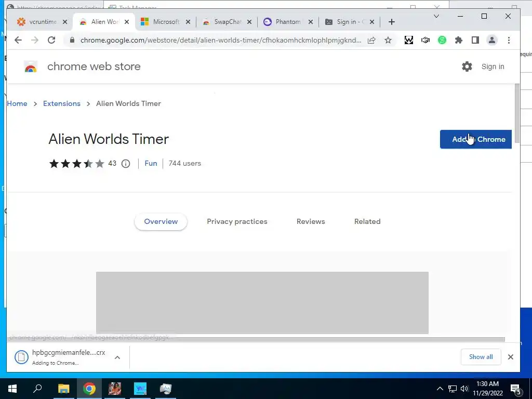This screenshot has height=399, width=532.
Task: Open the Reviews tab
Action: click(x=311, y=221)
